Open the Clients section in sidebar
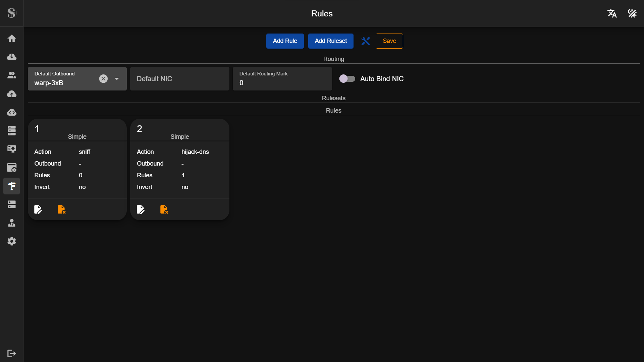Viewport: 644px width, 362px height. [11, 75]
